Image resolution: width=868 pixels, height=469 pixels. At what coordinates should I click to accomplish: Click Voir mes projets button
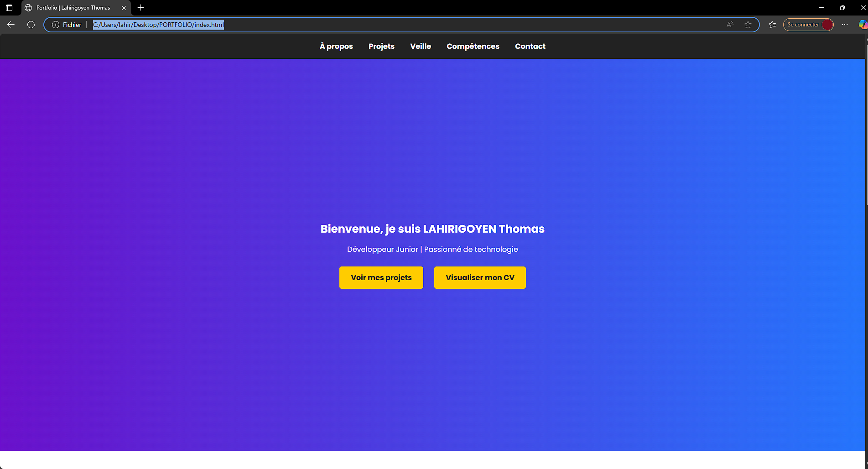coord(381,277)
